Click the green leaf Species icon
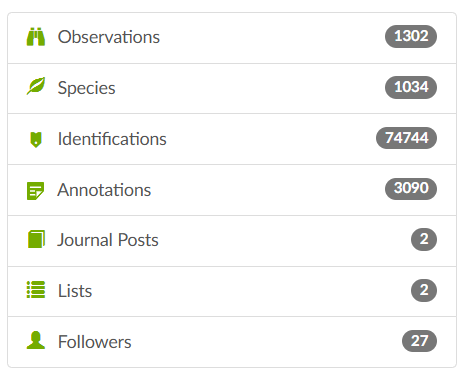Screen dimensions: 463x384 36,86
